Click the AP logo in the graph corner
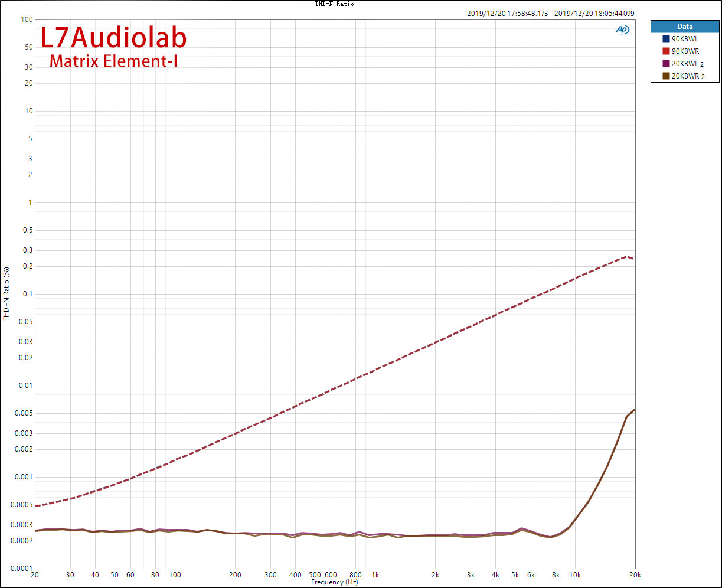The height and width of the screenshot is (588, 722). click(x=622, y=30)
